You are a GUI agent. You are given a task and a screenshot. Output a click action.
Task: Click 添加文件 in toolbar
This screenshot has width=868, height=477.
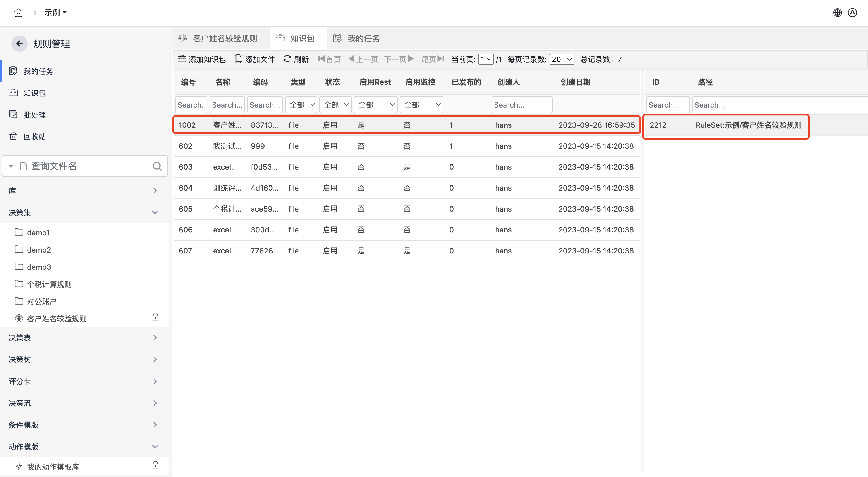point(255,59)
